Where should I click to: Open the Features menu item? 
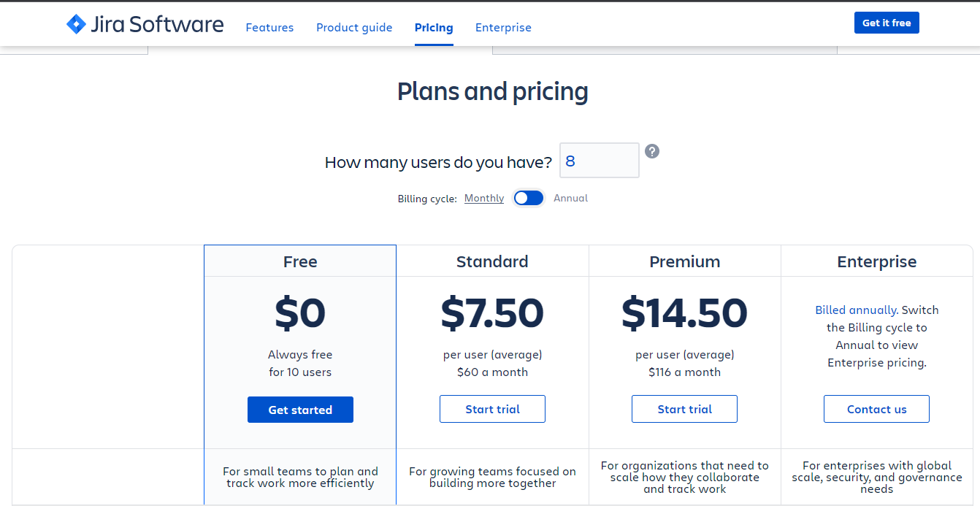tap(269, 28)
